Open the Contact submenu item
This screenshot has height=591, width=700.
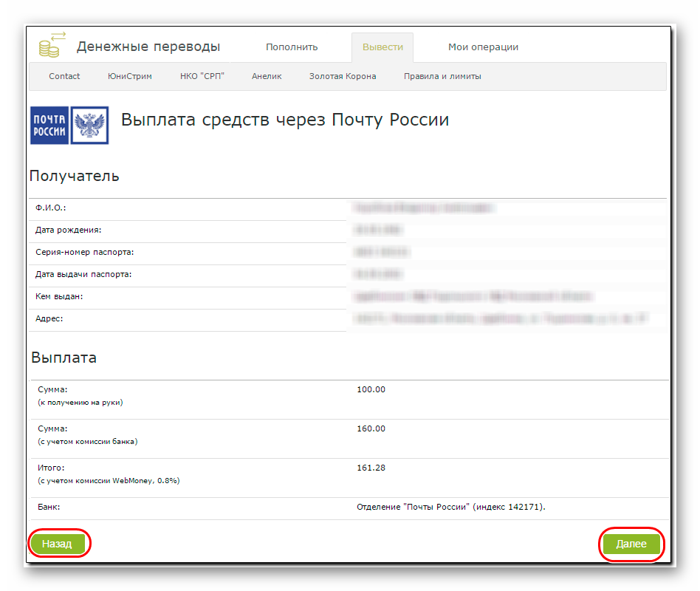coord(64,76)
